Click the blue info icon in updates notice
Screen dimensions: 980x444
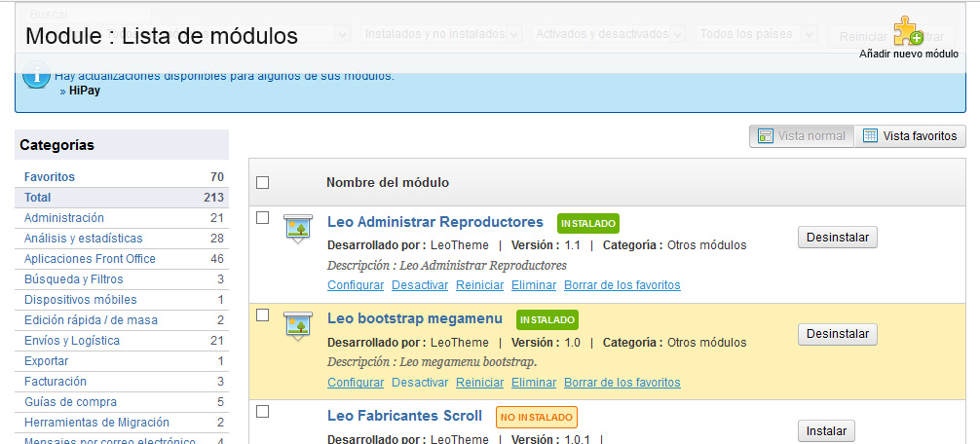tap(37, 77)
